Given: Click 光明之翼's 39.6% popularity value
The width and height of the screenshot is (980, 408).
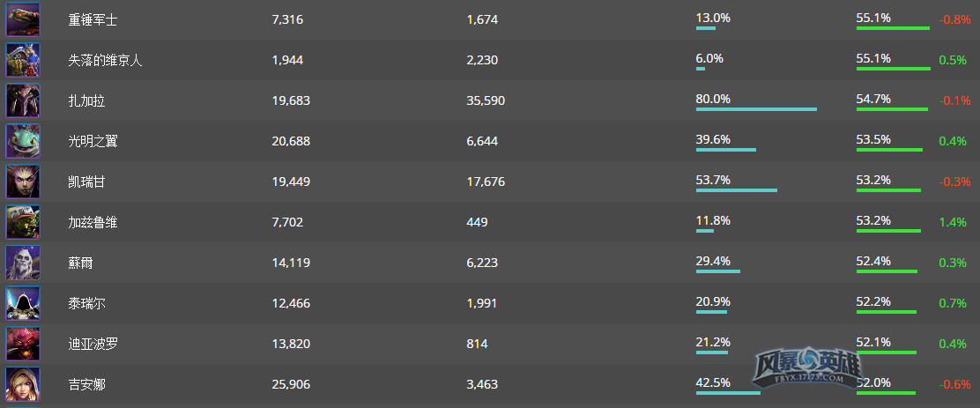Looking at the screenshot, I should pos(713,139).
